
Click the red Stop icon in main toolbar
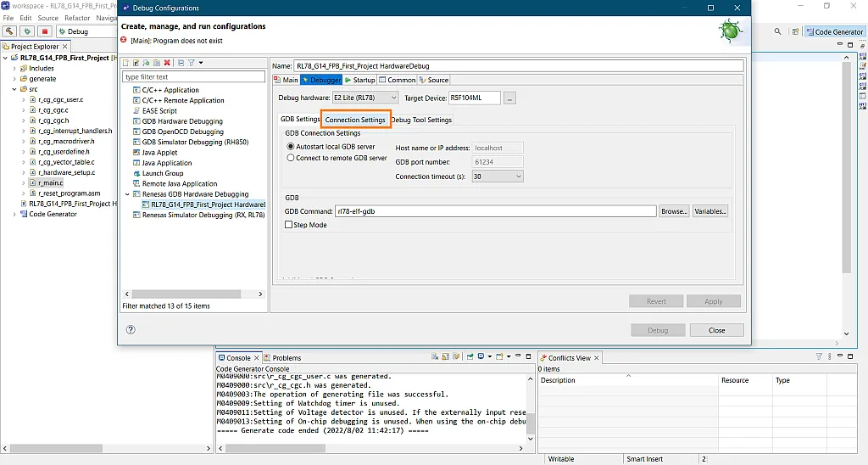click(x=45, y=31)
